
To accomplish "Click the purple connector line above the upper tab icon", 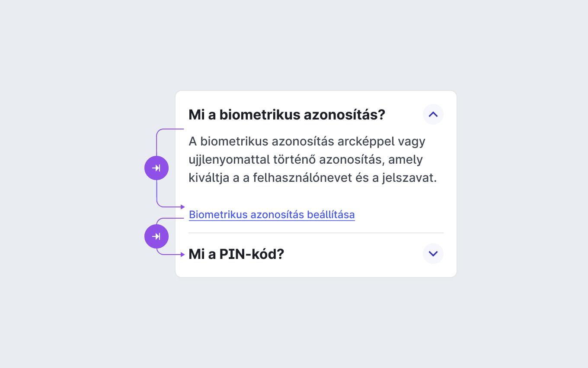I will point(157,143).
